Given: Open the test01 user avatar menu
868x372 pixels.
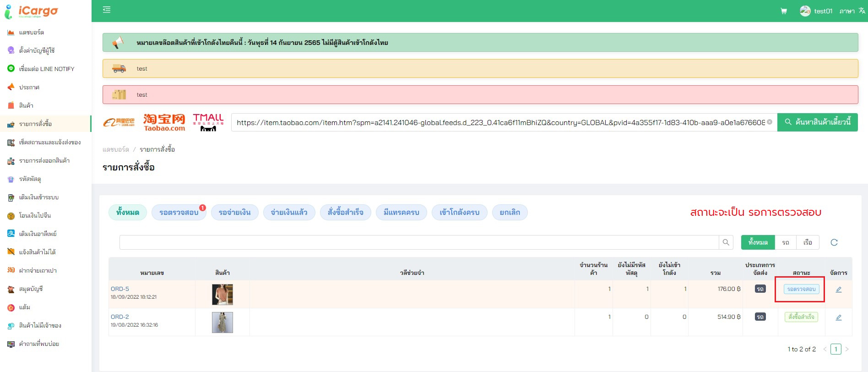Looking at the screenshot, I should (805, 11).
